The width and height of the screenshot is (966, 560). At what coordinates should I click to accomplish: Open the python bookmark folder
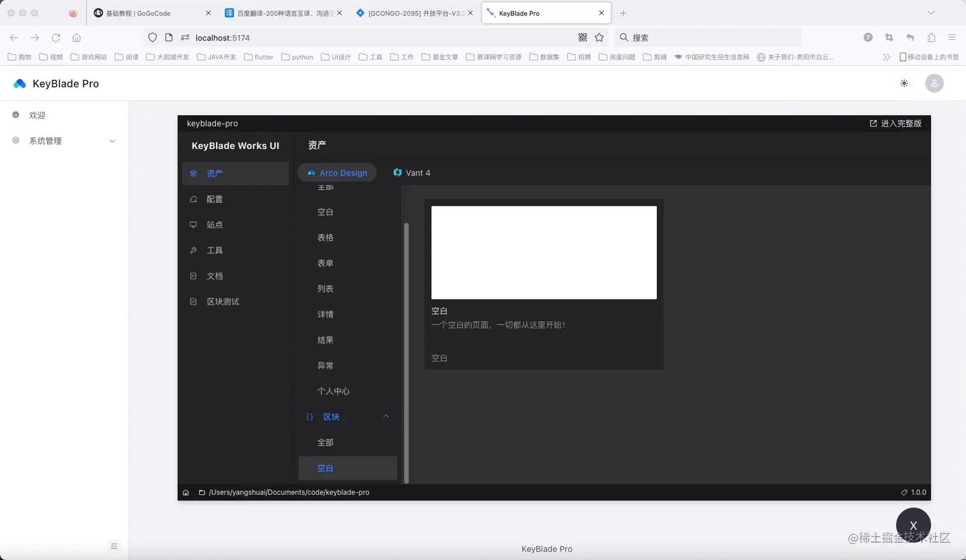tap(297, 57)
